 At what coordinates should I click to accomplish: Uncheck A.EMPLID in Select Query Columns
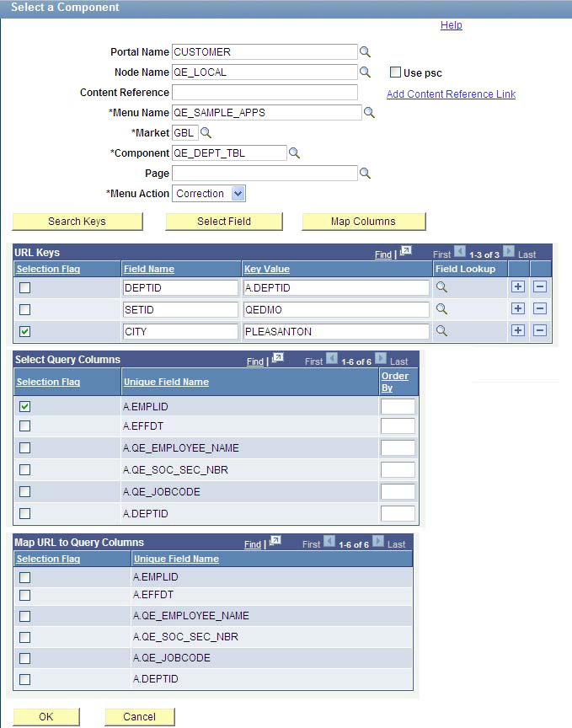[x=25, y=407]
